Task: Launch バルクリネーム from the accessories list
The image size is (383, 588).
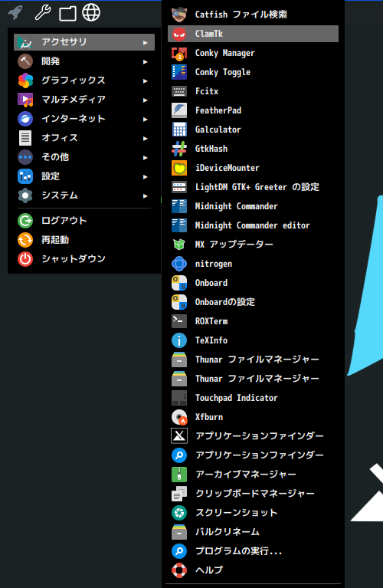Action: pyautogui.click(x=253, y=532)
